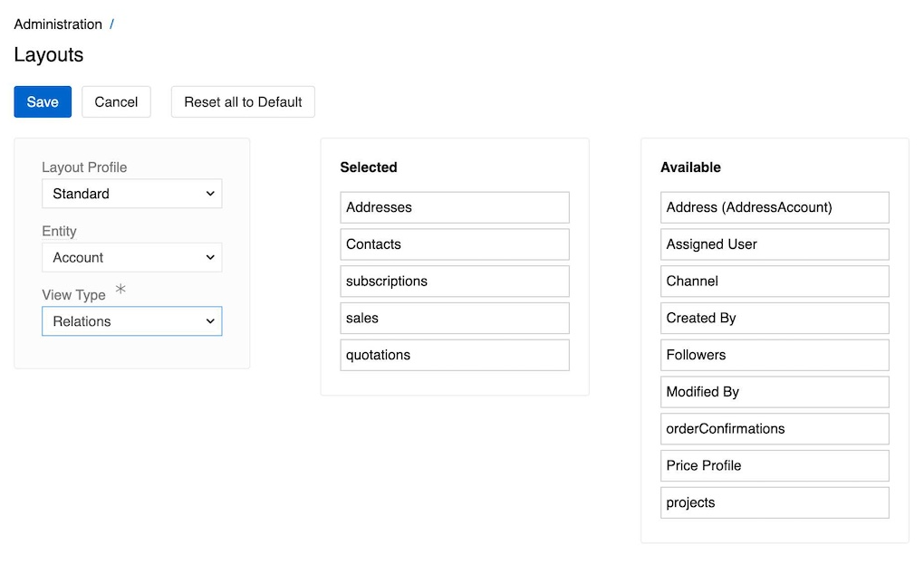Select subscriptions in the Selected list
Viewport: 924px width, 573px height.
pyautogui.click(x=454, y=282)
